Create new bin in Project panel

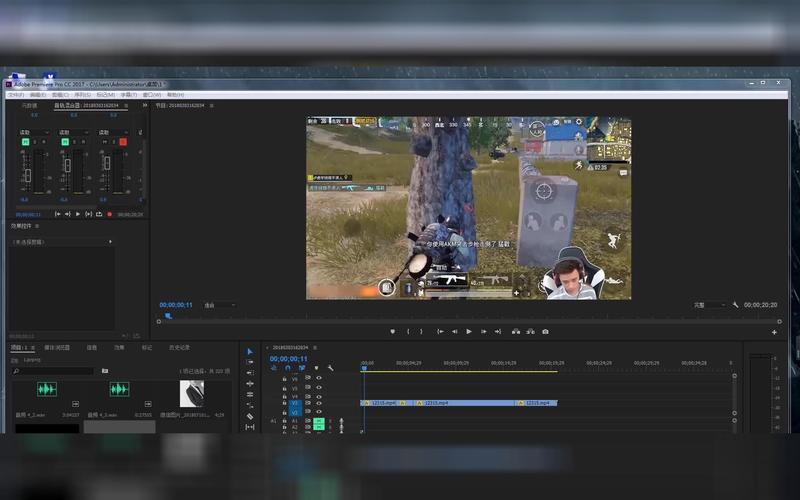tap(105, 371)
